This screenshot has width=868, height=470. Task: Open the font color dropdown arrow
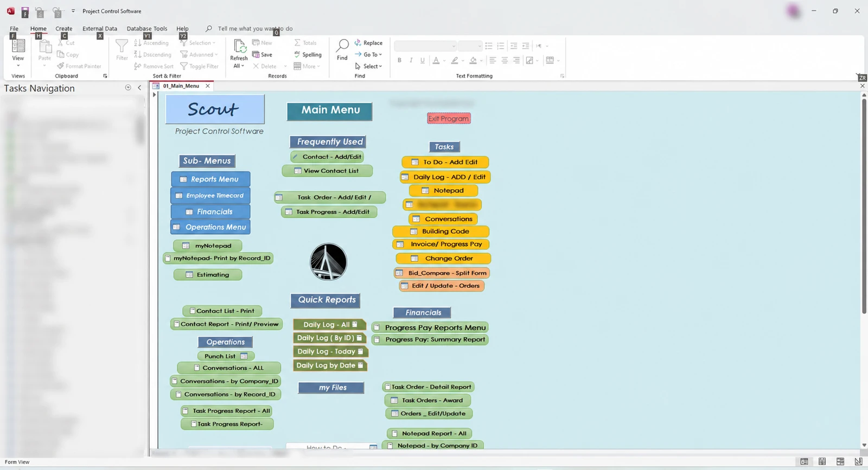click(444, 60)
